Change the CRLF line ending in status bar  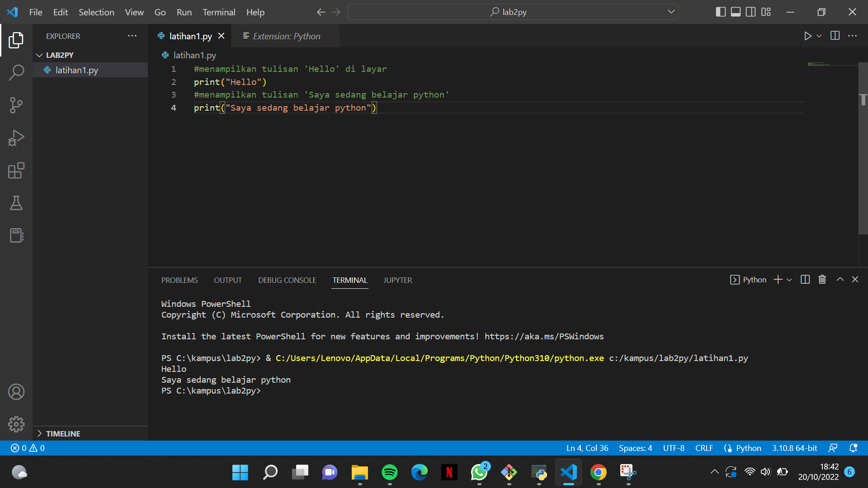(x=704, y=448)
